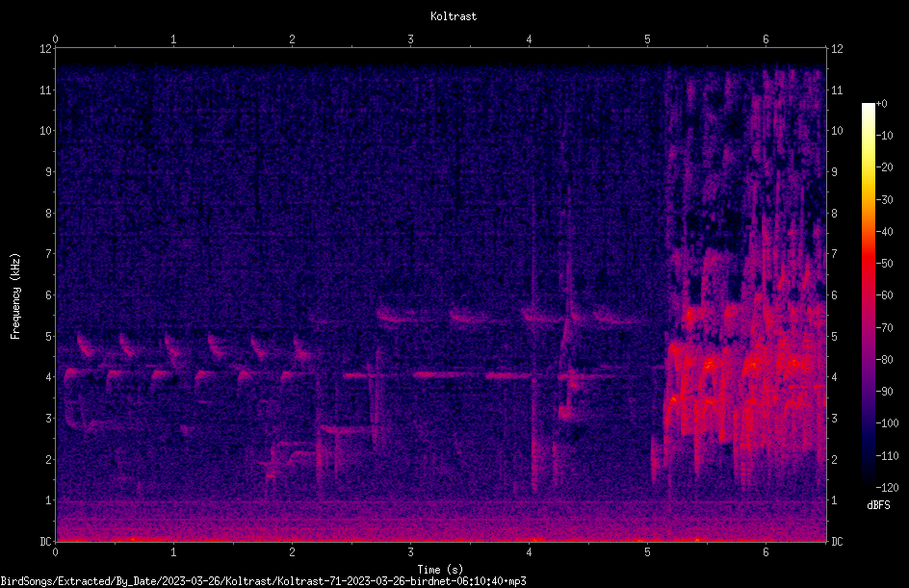Click the 4 kHz label on left axis

pyautogui.click(x=49, y=377)
